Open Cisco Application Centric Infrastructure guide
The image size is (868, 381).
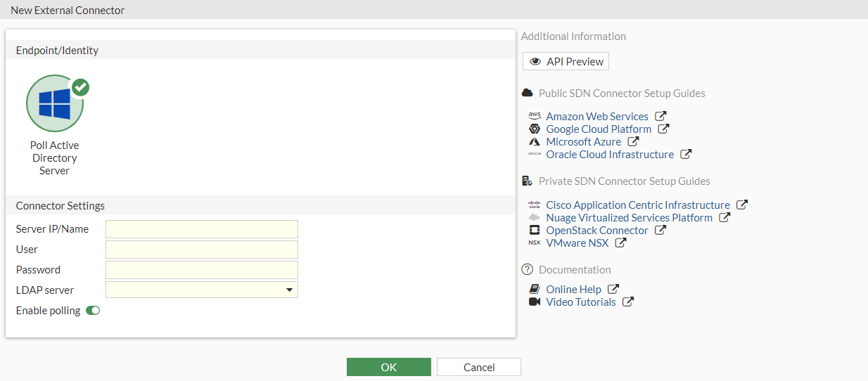[x=637, y=205]
